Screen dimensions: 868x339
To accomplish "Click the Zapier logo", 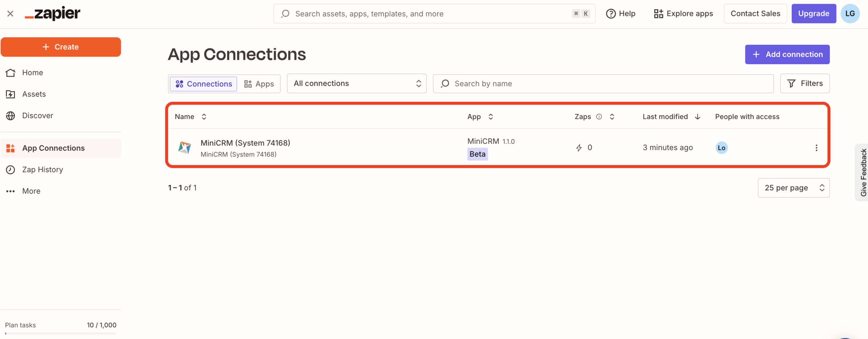I will 53,14.
